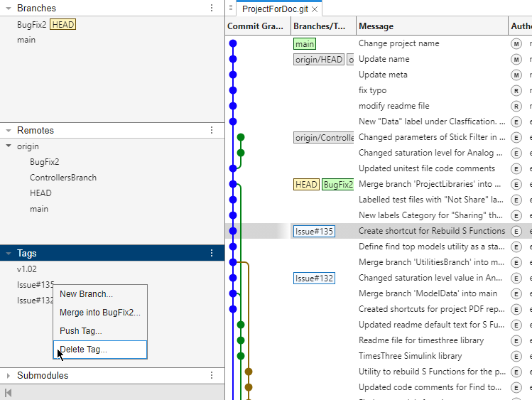
Task: Open the Submodules panel three-dot menu
Action: pos(211,375)
